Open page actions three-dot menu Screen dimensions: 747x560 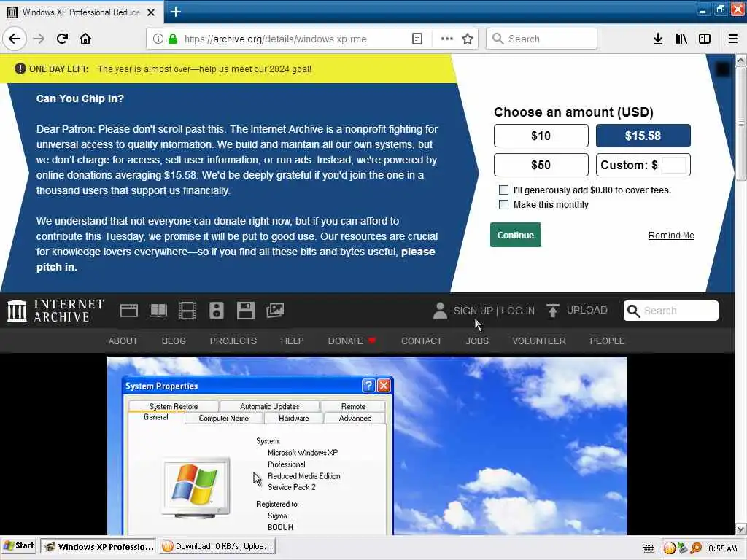coord(447,39)
